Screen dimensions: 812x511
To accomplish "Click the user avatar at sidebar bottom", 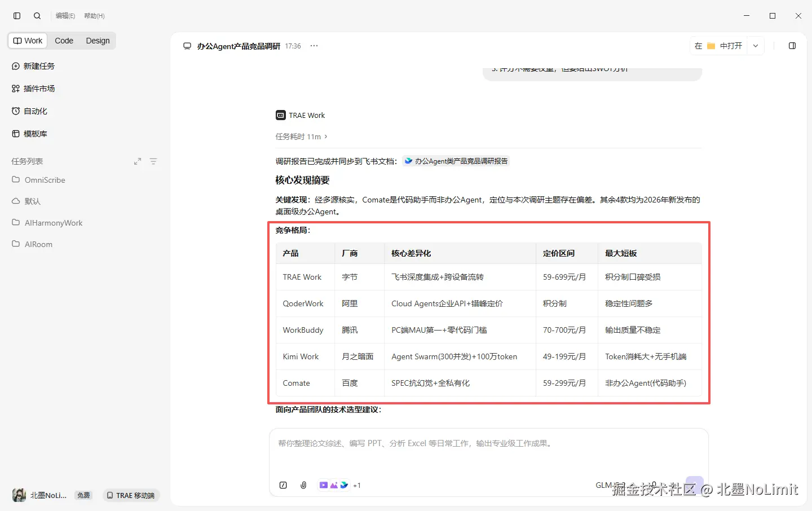I will (19, 495).
